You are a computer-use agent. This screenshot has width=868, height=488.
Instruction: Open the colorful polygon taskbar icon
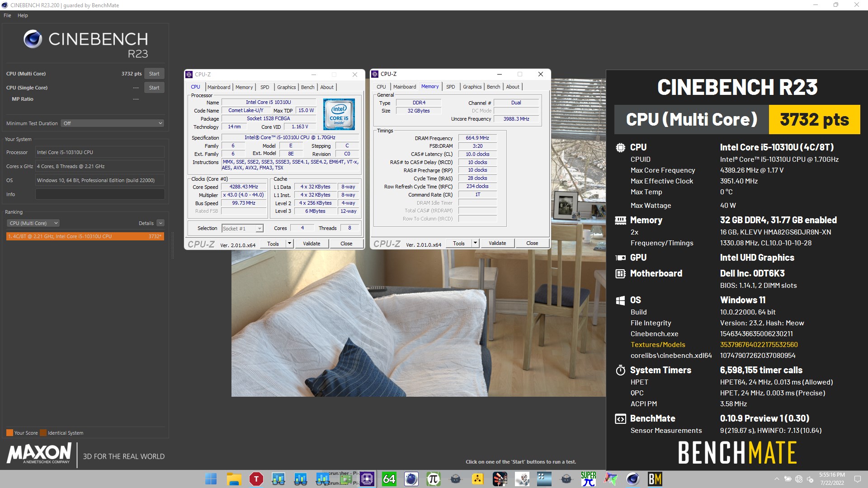[x=610, y=479]
